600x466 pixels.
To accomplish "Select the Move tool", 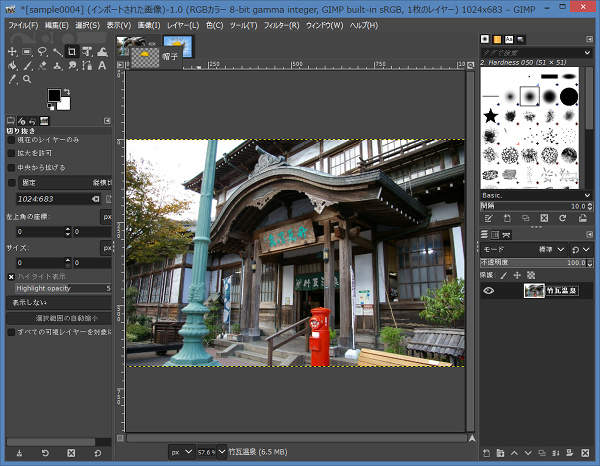I will 12,51.
